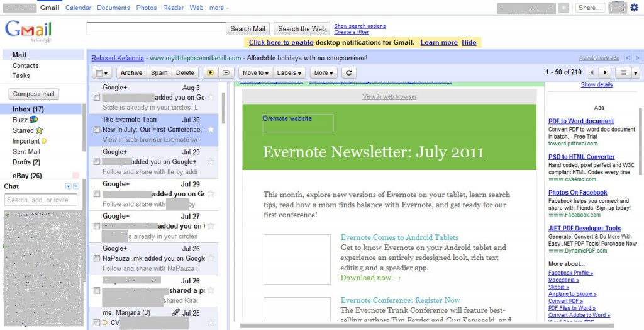Viewport: 644px width, 330px height.
Task: Click the message list vertical scrollbar
Action: pos(223,108)
